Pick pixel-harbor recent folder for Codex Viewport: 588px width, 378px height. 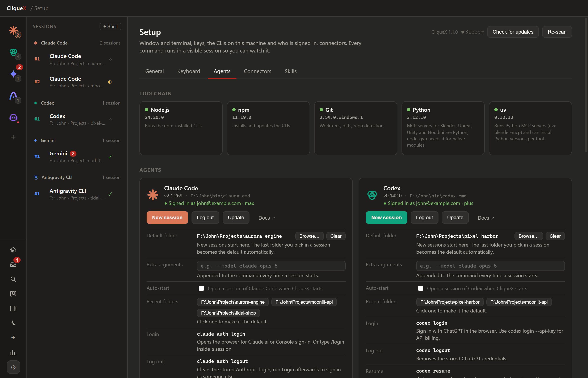point(450,302)
